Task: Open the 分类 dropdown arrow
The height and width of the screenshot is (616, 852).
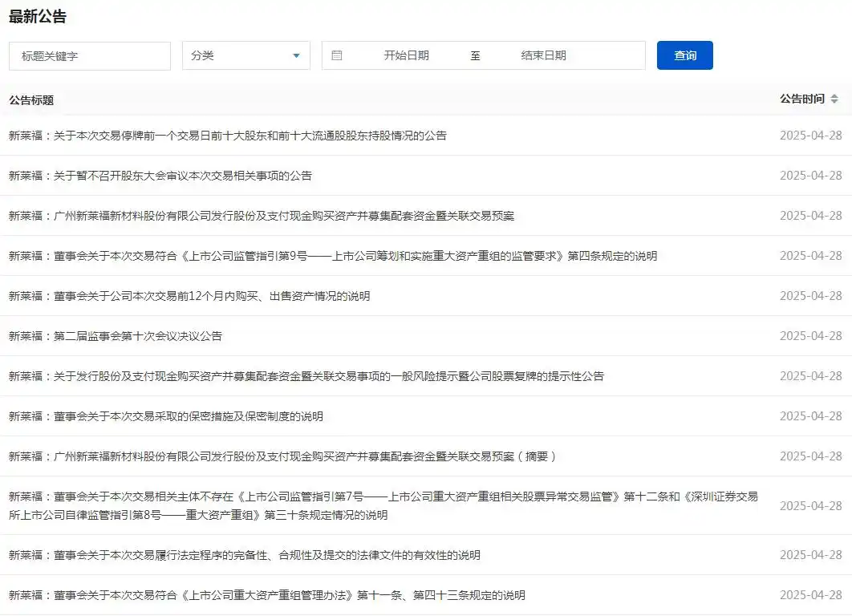Action: (x=296, y=55)
